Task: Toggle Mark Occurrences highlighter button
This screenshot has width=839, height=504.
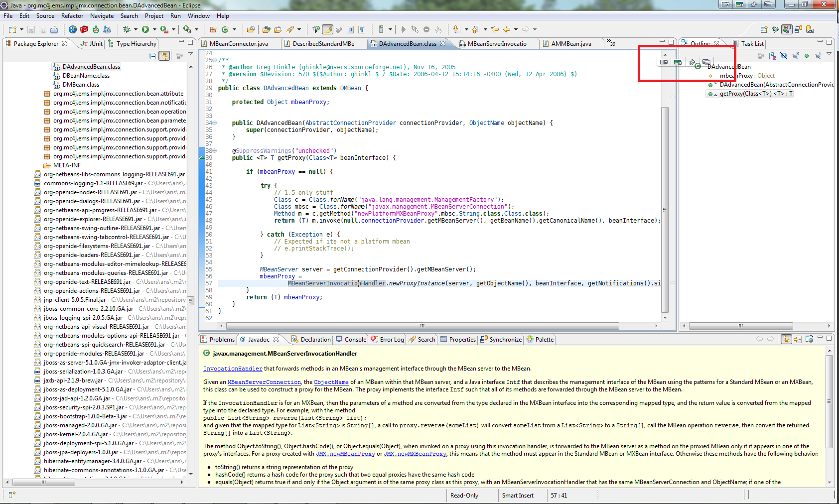Action: (x=327, y=29)
